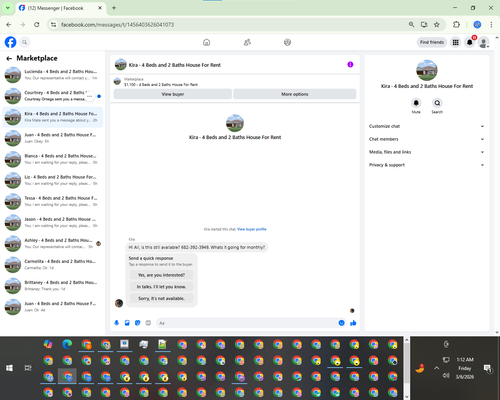This screenshot has width=500, height=400.
Task: Open a new Chrome tab
Action: (114, 8)
